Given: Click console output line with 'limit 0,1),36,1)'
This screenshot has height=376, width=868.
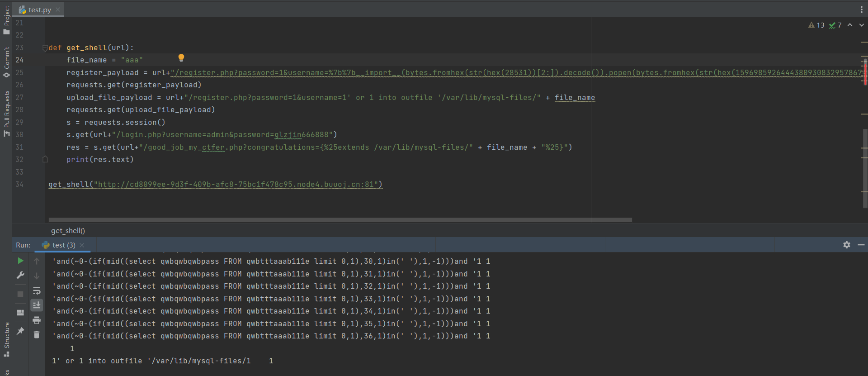Looking at the screenshot, I should 271,336.
